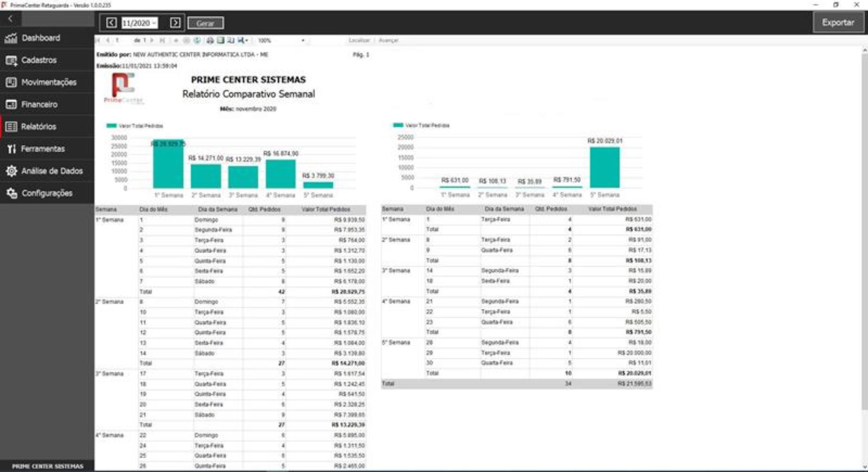Toggle print layout view icon
This screenshot has height=472, width=868.
(x=220, y=40)
